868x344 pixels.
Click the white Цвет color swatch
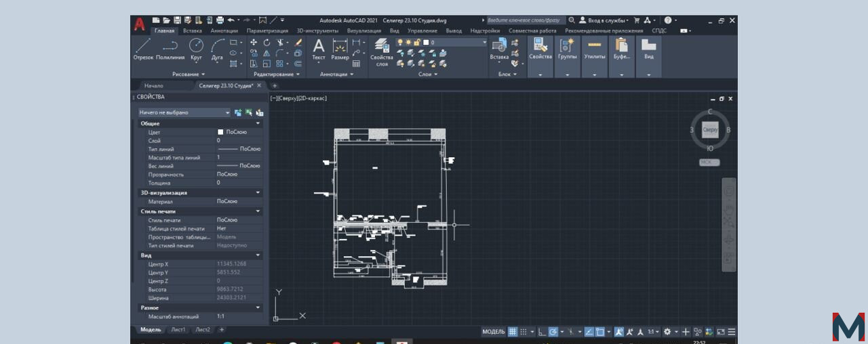pos(220,132)
